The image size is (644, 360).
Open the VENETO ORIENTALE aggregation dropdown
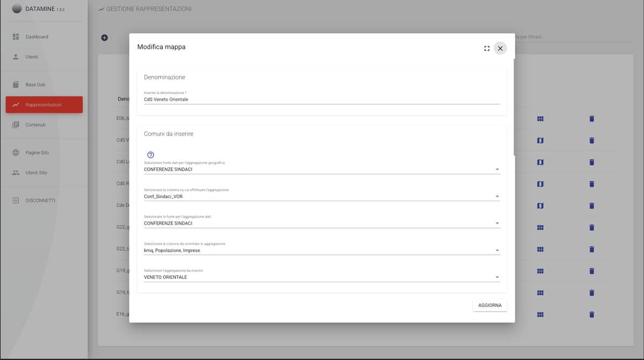click(322, 277)
